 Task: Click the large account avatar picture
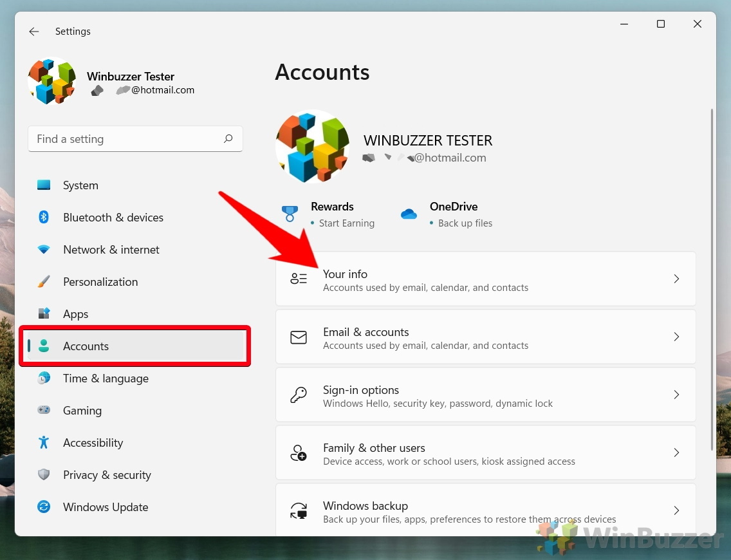pyautogui.click(x=312, y=146)
